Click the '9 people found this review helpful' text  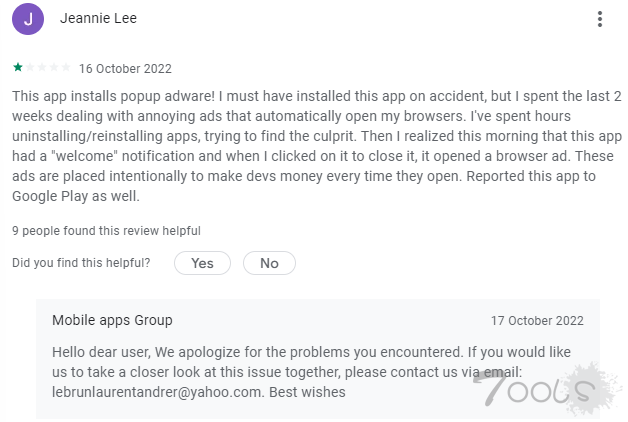pos(106,231)
